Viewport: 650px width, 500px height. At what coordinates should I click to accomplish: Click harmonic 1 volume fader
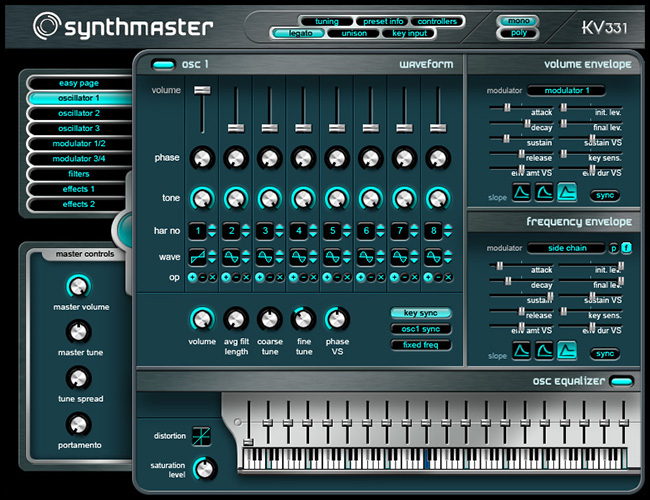click(202, 90)
